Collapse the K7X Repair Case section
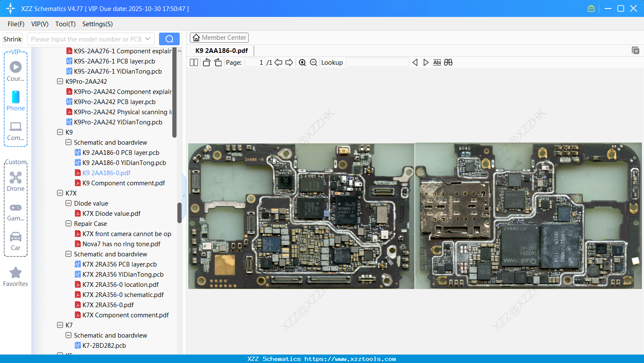Viewport: 644px width, 363px height. click(68, 223)
